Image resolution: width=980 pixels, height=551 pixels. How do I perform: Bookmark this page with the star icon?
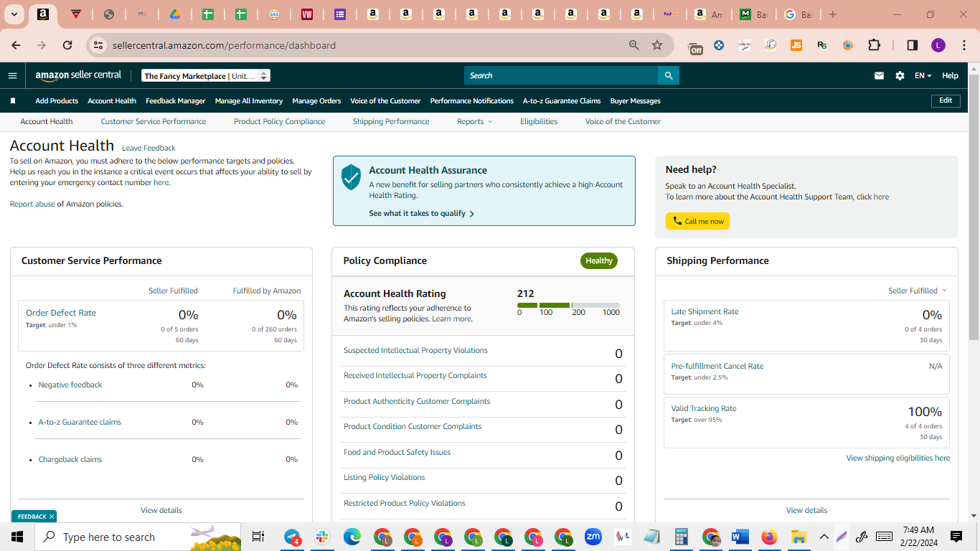(657, 45)
